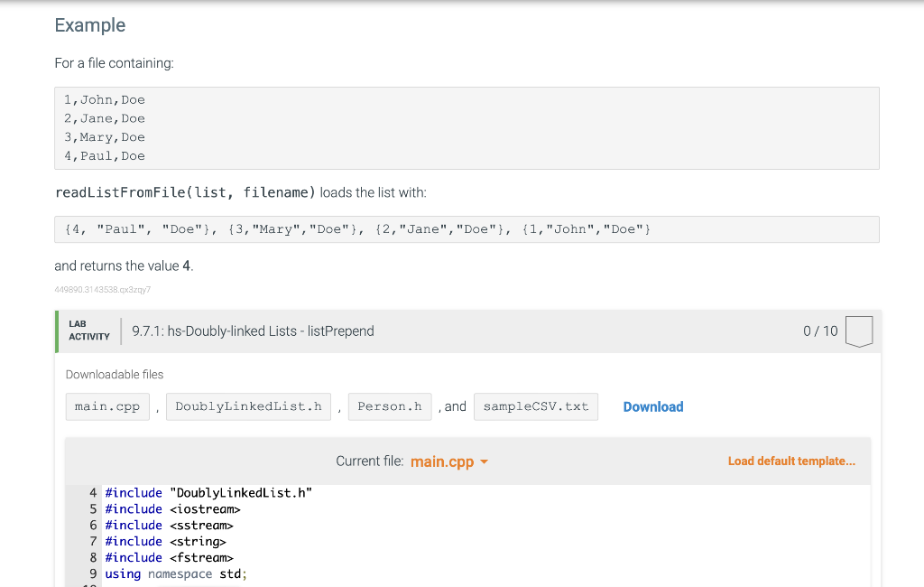Click the bookmark ribbon icon on activity header
The width and height of the screenshot is (924, 587).
859,331
